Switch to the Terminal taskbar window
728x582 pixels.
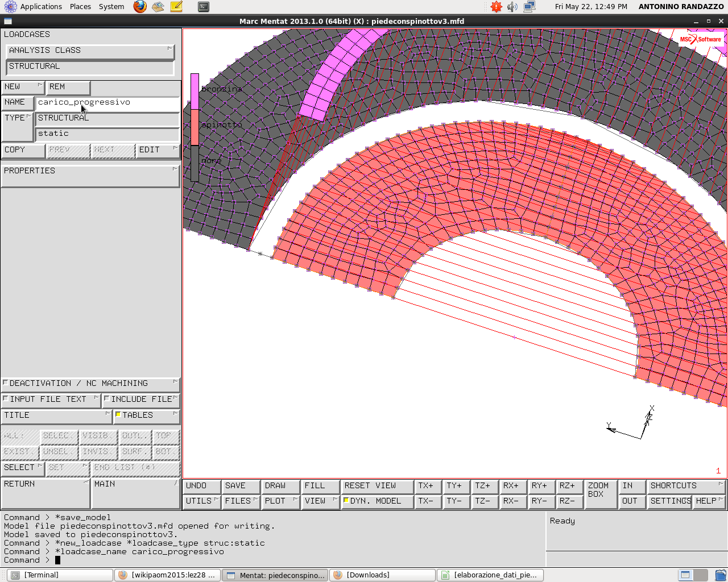point(60,575)
